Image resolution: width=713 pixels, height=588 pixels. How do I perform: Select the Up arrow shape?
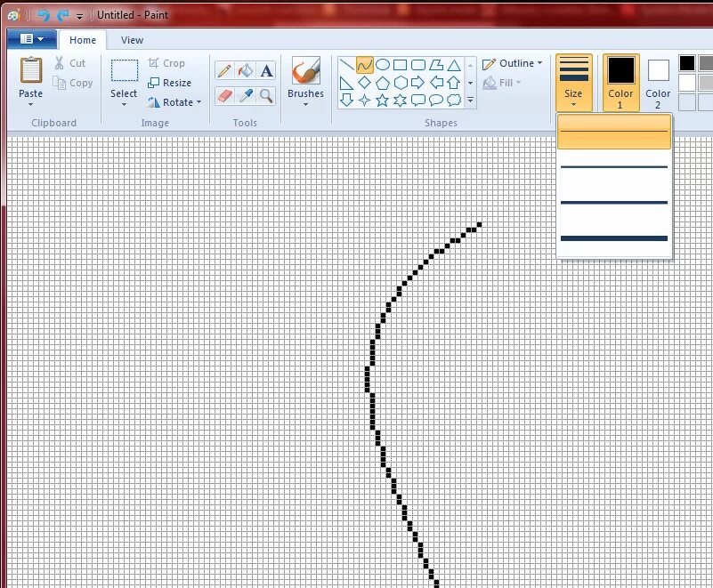pos(454,83)
